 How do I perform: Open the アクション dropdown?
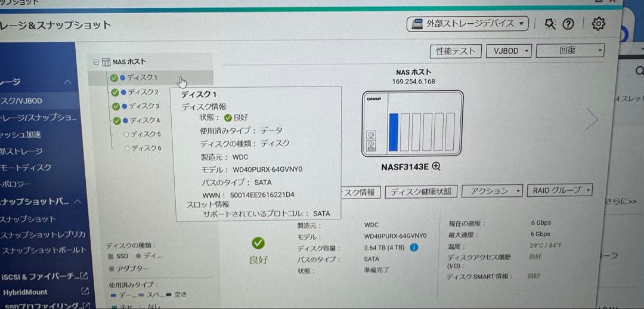[x=492, y=191]
